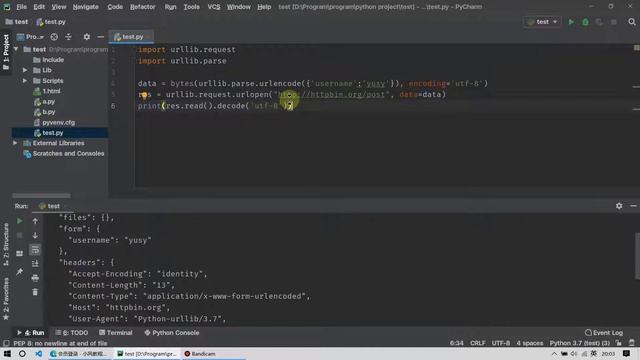This screenshot has height=360, width=640.
Task: Change UTF-8 file encoding in status bar
Action: click(x=500, y=343)
